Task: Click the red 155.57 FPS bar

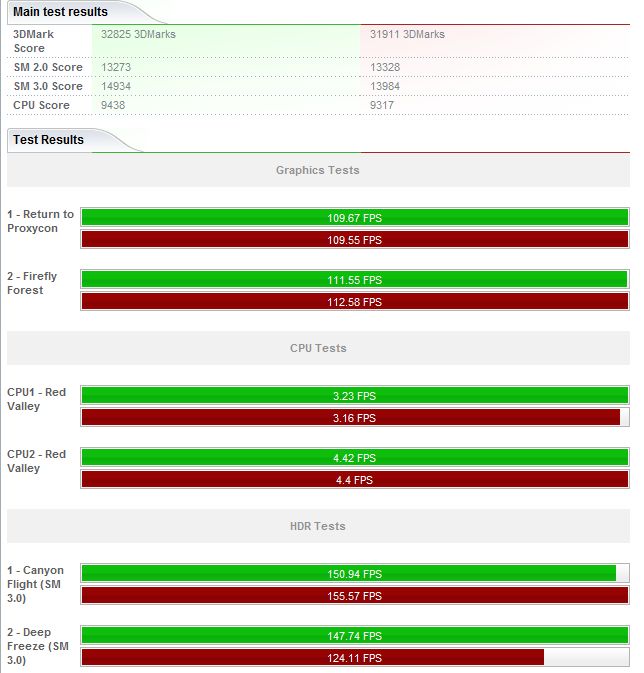Action: [x=354, y=596]
